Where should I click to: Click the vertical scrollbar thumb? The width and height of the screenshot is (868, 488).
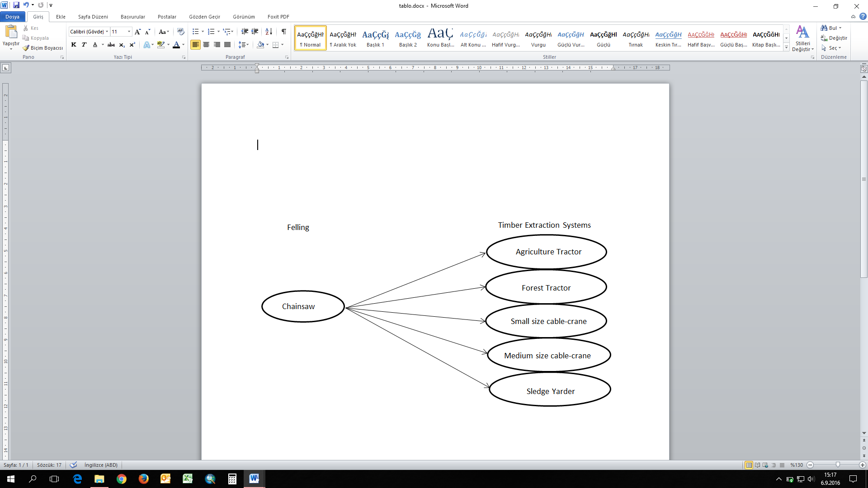point(864,180)
